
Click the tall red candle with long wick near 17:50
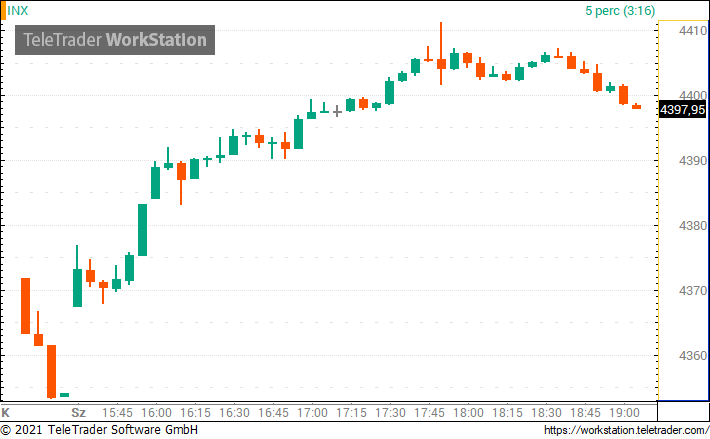point(441,53)
